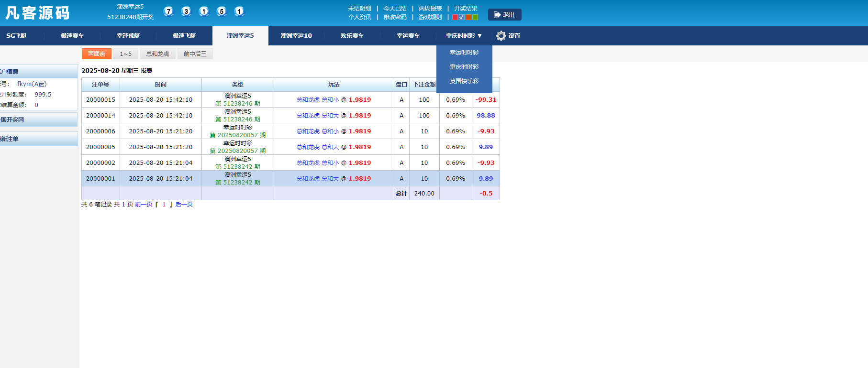Switch to the 总和龙虎 sub-tab
This screenshot has height=368, width=868.
pos(157,54)
